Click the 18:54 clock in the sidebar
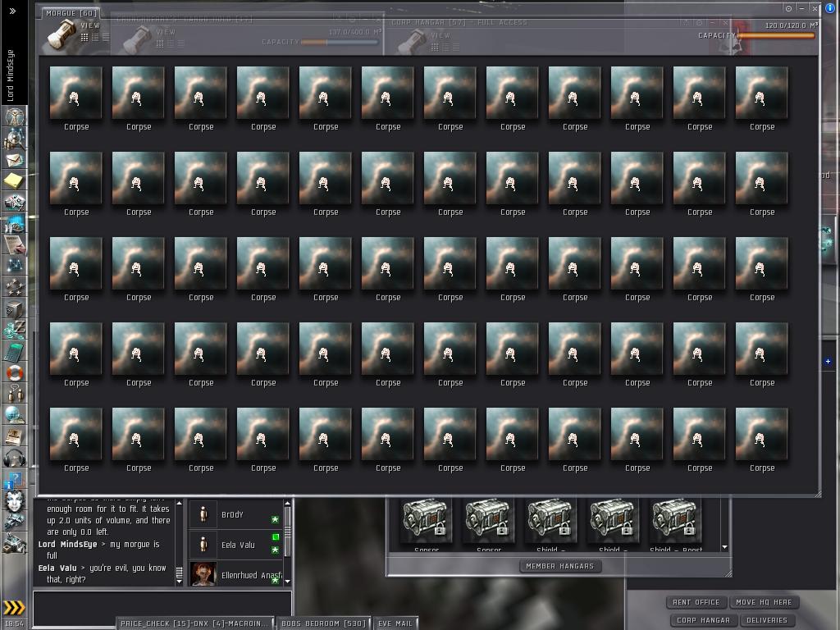This screenshot has width=840, height=630. click(15, 623)
